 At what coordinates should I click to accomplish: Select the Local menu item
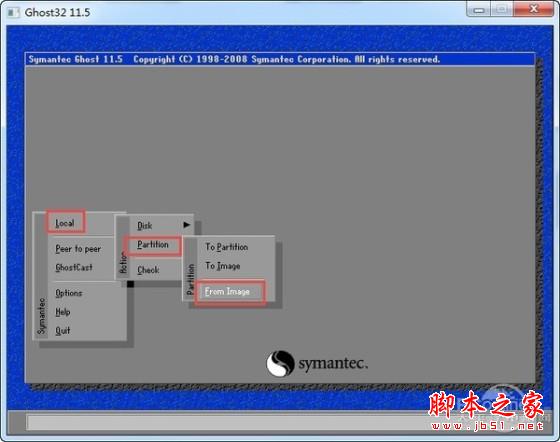(x=65, y=223)
